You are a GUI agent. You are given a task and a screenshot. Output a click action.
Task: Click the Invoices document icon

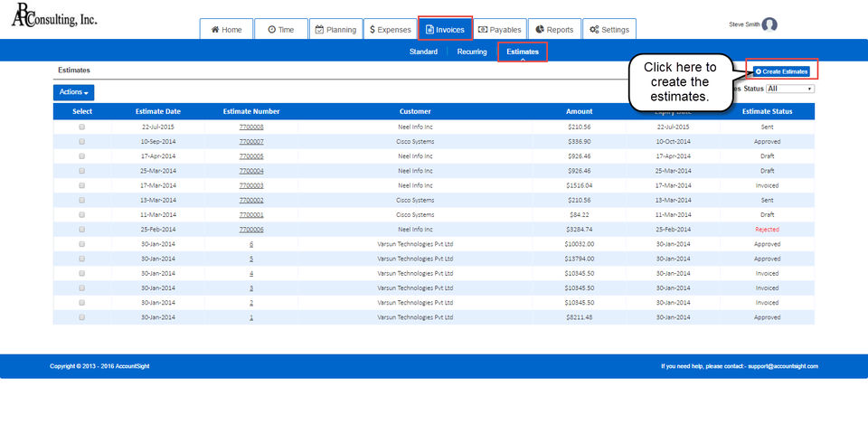429,30
